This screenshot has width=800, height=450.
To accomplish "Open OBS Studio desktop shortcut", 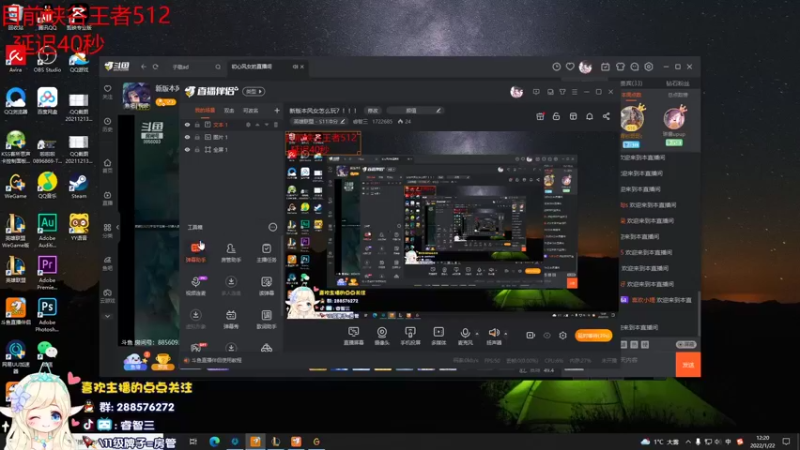I will coord(47,60).
